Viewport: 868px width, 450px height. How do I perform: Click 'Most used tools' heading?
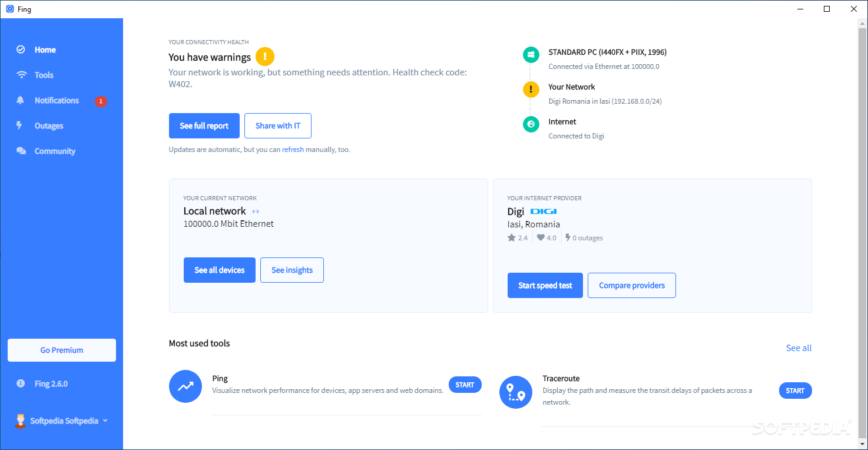tap(200, 343)
